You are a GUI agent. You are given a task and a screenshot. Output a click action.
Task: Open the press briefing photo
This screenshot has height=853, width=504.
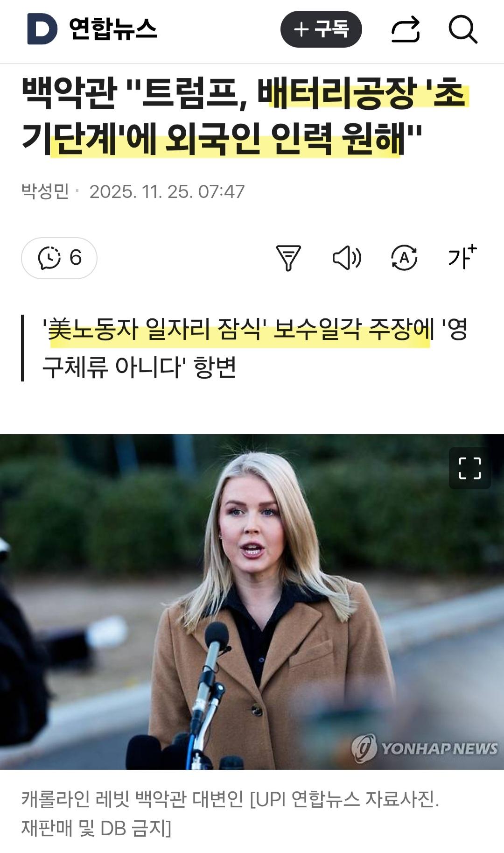point(252,602)
